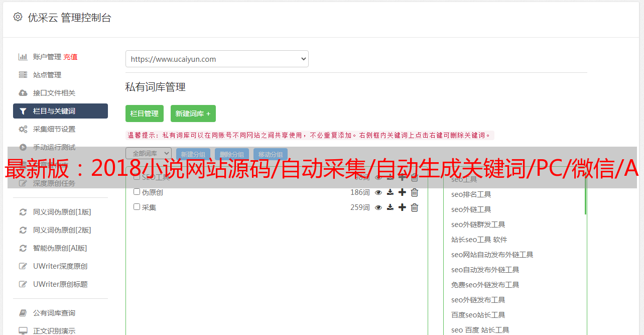Click the gears icon for 采集细节设置
Image resolution: width=644 pixels, height=335 pixels.
[23, 129]
